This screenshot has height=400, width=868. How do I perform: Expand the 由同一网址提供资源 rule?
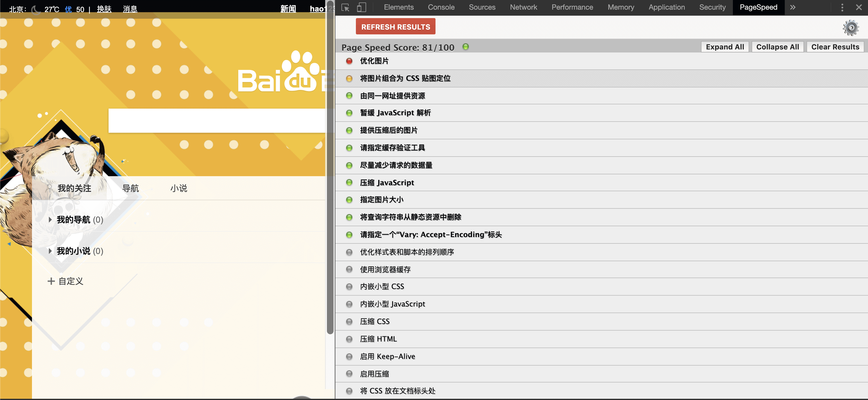[601, 96]
